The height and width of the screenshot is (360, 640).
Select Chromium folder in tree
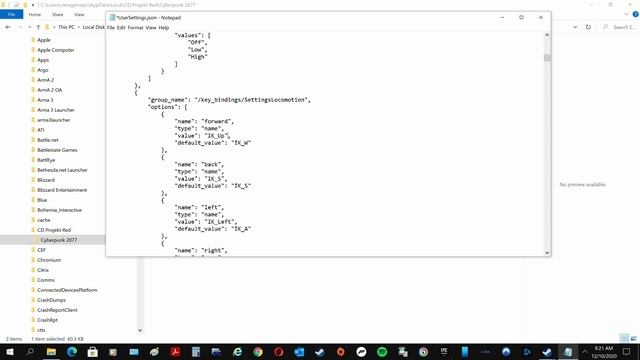click(49, 260)
